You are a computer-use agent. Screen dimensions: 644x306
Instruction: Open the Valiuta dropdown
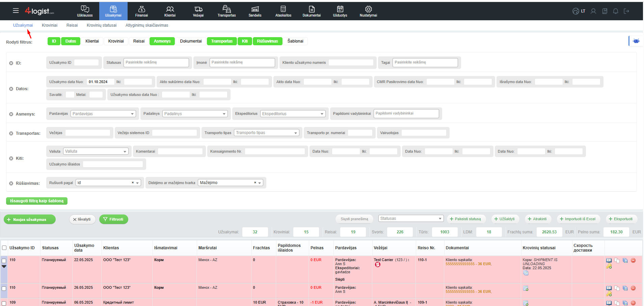[96, 151]
